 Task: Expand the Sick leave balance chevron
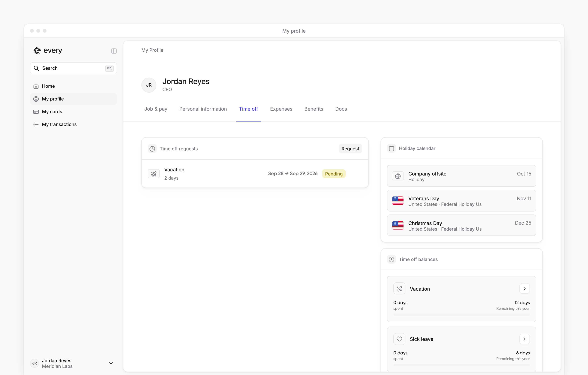click(x=524, y=339)
